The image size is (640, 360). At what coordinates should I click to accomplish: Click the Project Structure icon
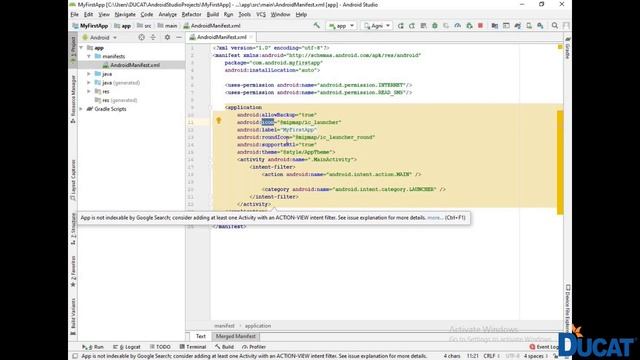pyautogui.click(x=495, y=26)
